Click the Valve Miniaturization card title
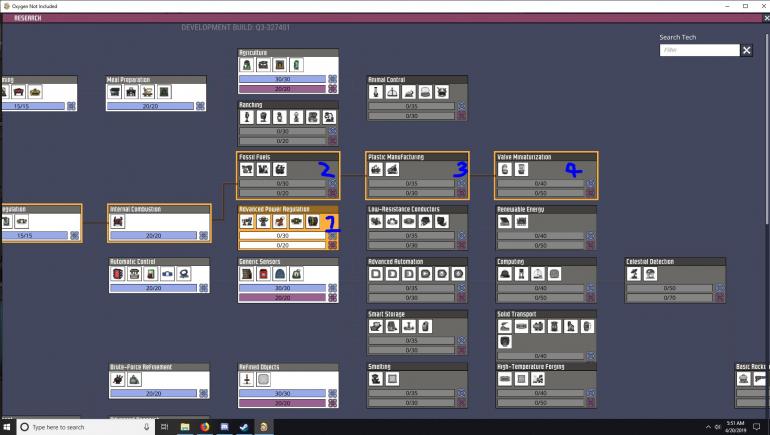 (x=524, y=157)
